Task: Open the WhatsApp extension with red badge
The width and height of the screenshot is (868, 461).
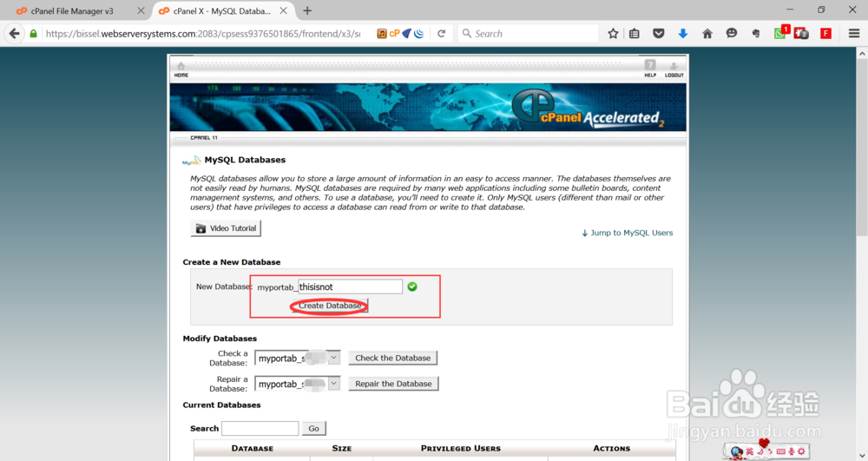Action: [x=781, y=33]
